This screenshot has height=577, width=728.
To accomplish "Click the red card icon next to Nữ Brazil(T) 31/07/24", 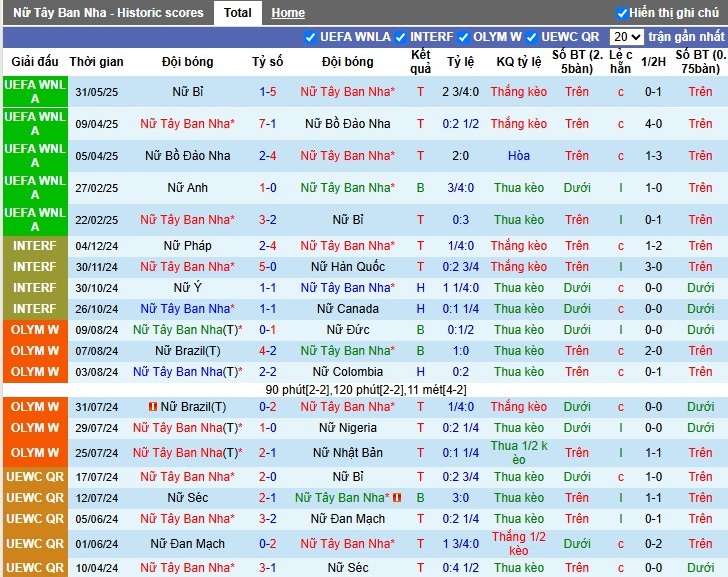I will coord(153,407).
